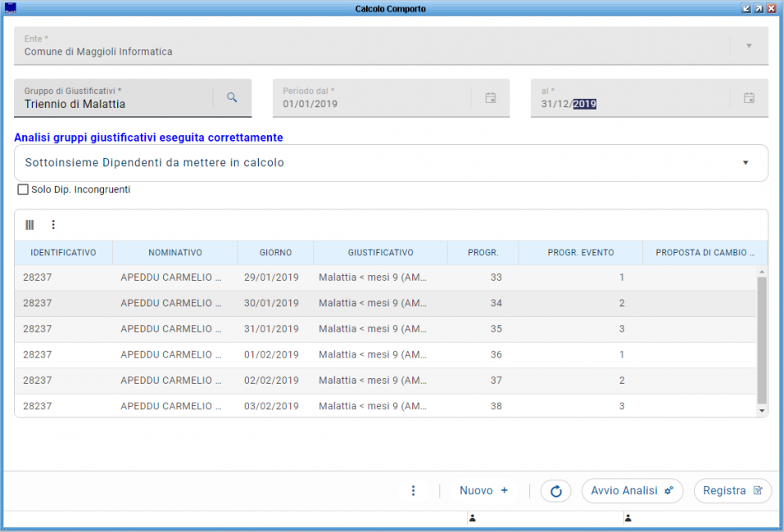Sort by the Identificativo column header
The image size is (784, 532).
(x=63, y=253)
